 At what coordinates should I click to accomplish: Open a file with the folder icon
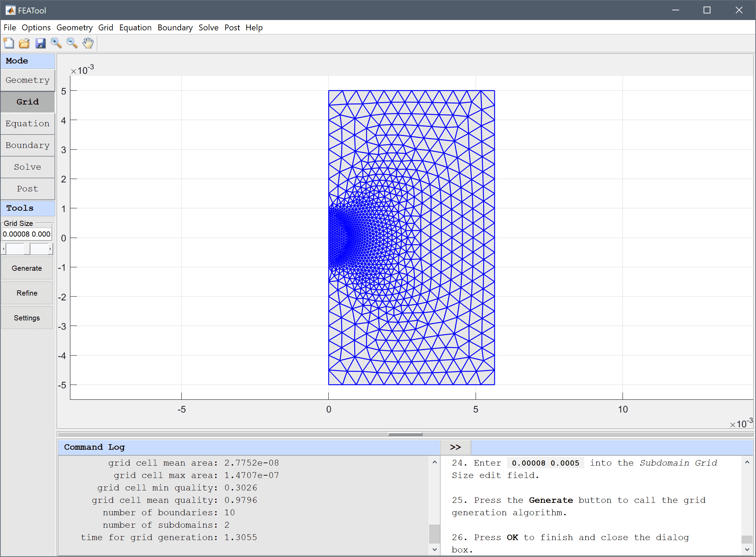[x=24, y=43]
